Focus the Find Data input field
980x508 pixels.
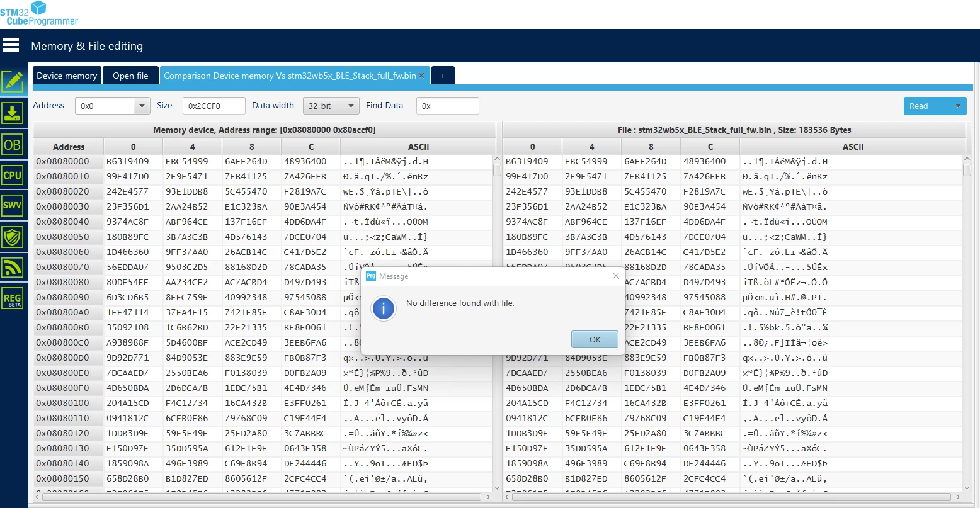pos(448,106)
